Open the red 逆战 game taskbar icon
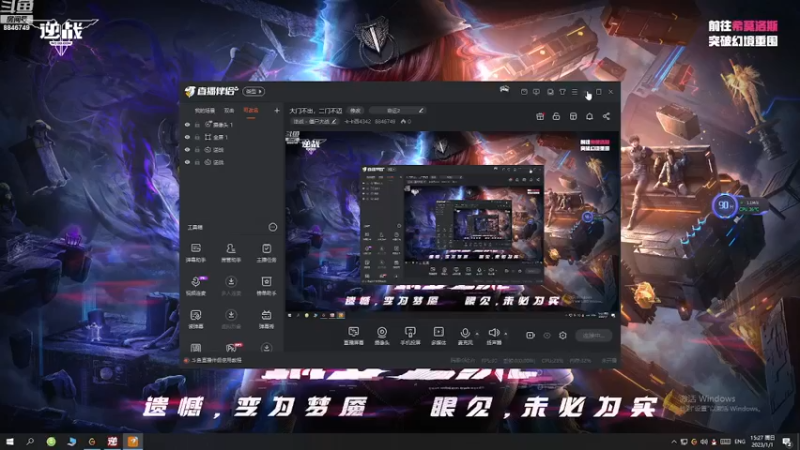Screen dimensions: 800x450 [x=112, y=441]
